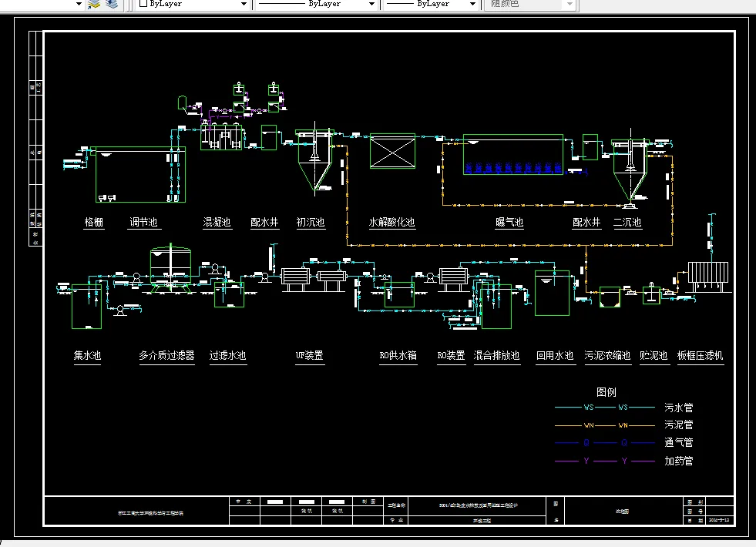Select the 回用水池 label
Image resolution: width=756 pixels, height=547 pixels.
[555, 356]
